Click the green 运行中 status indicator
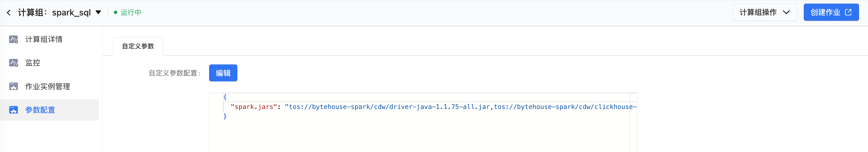Screen dimensions: 868x152 128,13
